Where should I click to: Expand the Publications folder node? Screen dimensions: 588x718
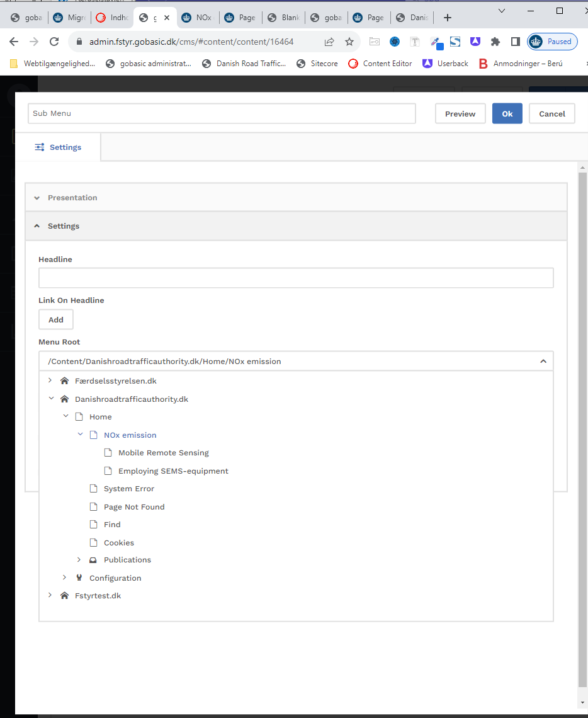(x=79, y=559)
